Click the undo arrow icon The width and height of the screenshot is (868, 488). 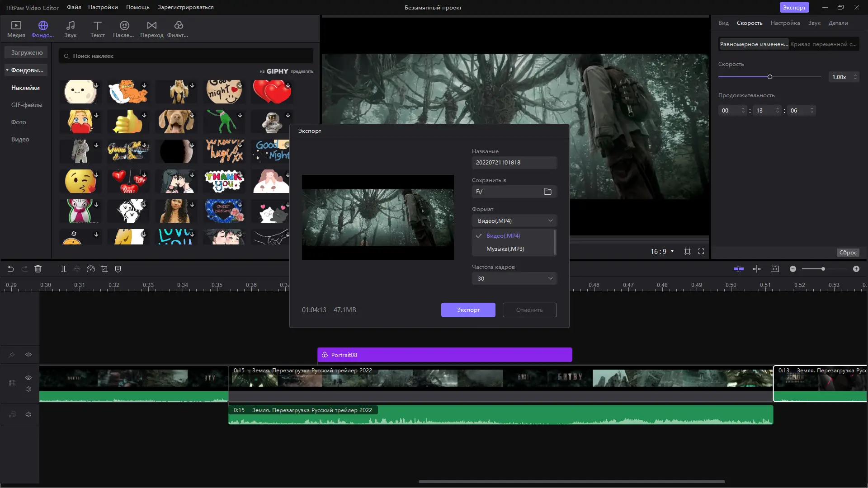[x=10, y=269]
